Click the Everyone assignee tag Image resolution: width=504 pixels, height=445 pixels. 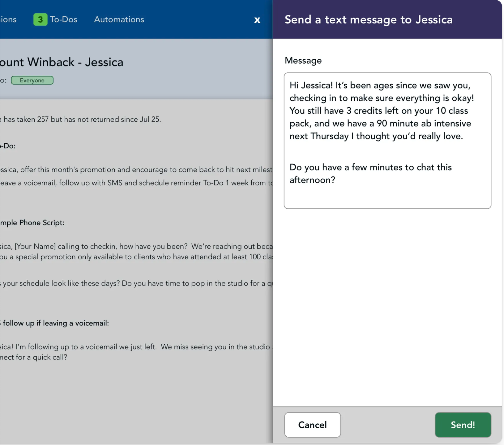32,80
